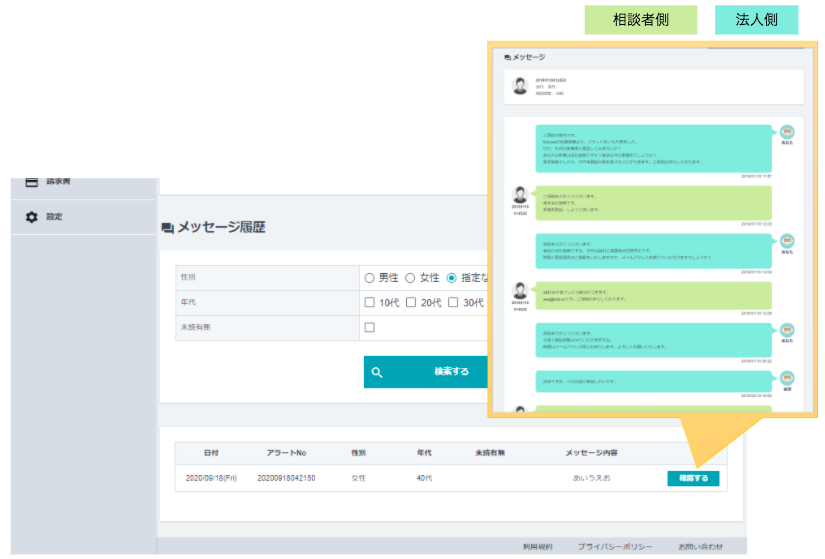Tick the 未読有無 unread checkbox
The height and width of the screenshot is (559, 825).
(369, 328)
